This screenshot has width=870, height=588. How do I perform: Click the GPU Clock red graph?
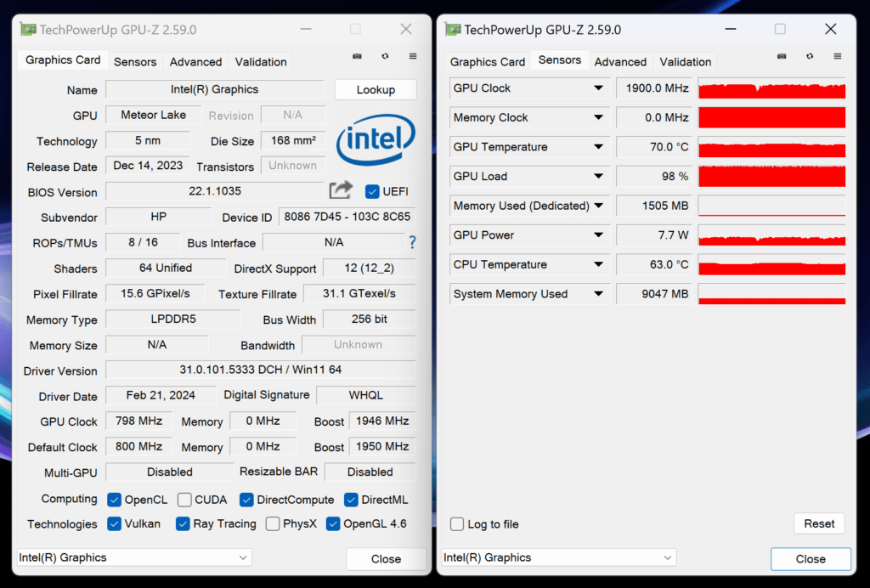[x=771, y=88]
